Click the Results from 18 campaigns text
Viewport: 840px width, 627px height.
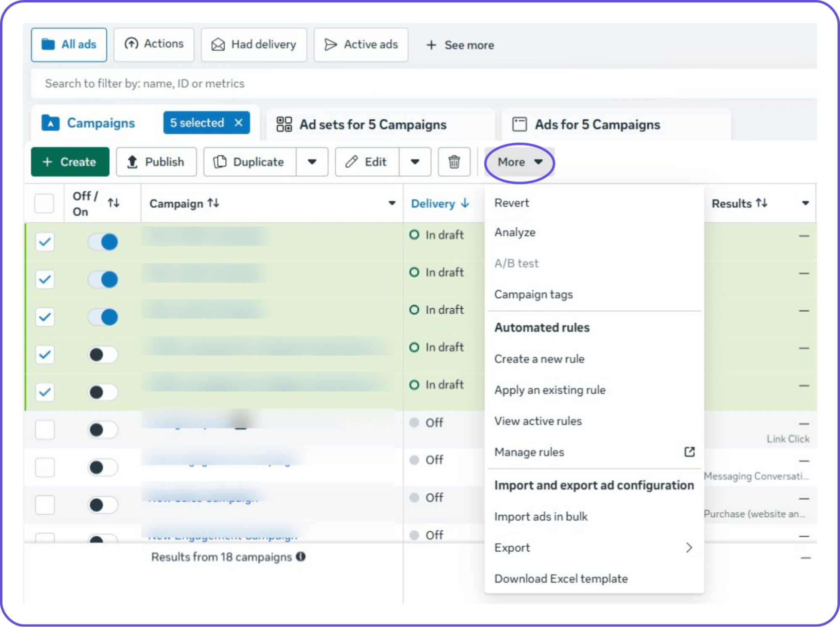[221, 557]
